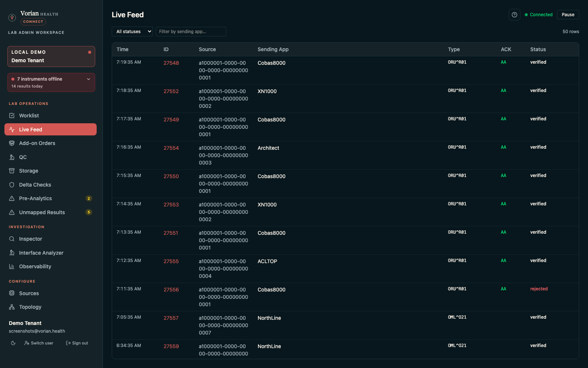Click the 50 rows count label

point(571,32)
